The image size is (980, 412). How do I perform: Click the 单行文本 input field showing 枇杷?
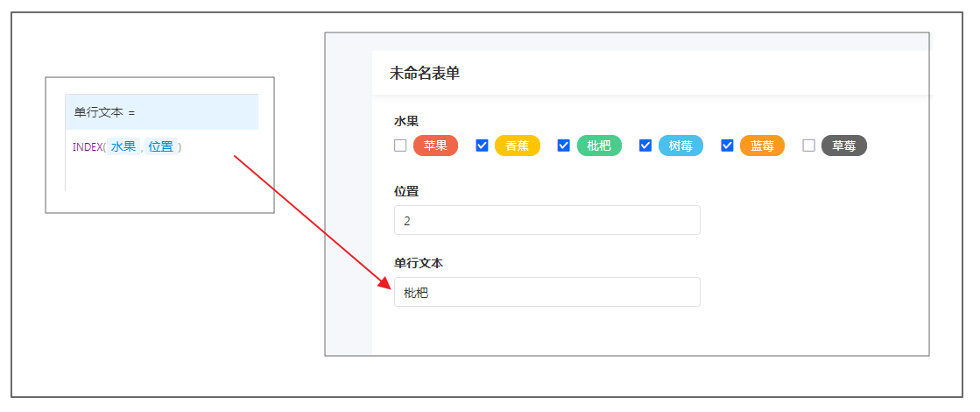click(x=546, y=292)
